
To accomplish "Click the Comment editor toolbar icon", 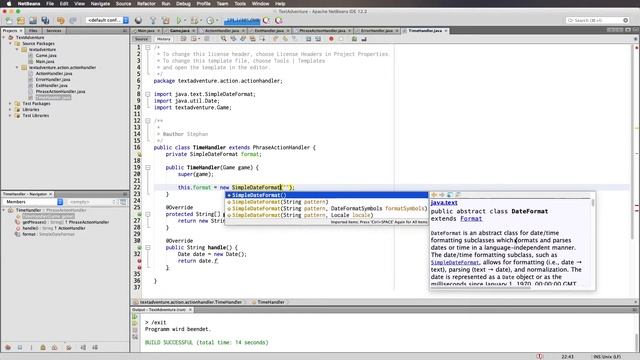I will point(354,39).
